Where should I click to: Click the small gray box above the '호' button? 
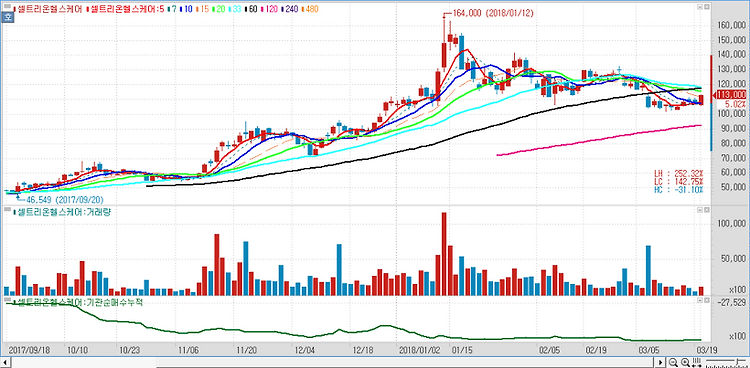click(x=8, y=6)
